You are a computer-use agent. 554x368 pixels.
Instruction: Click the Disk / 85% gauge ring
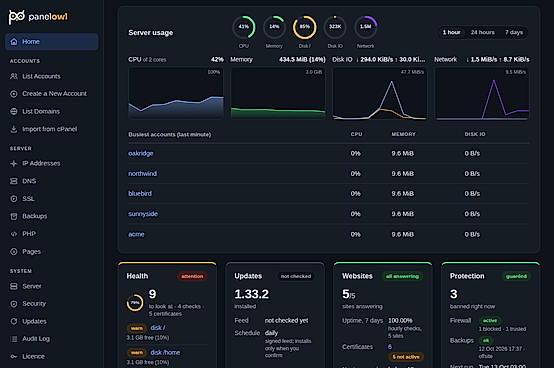tap(305, 27)
